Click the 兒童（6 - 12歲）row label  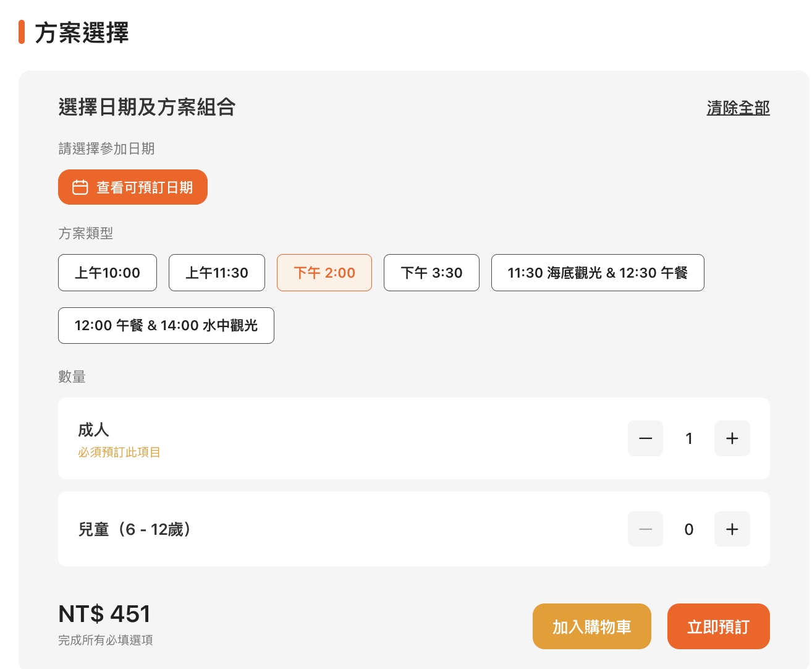(x=135, y=529)
